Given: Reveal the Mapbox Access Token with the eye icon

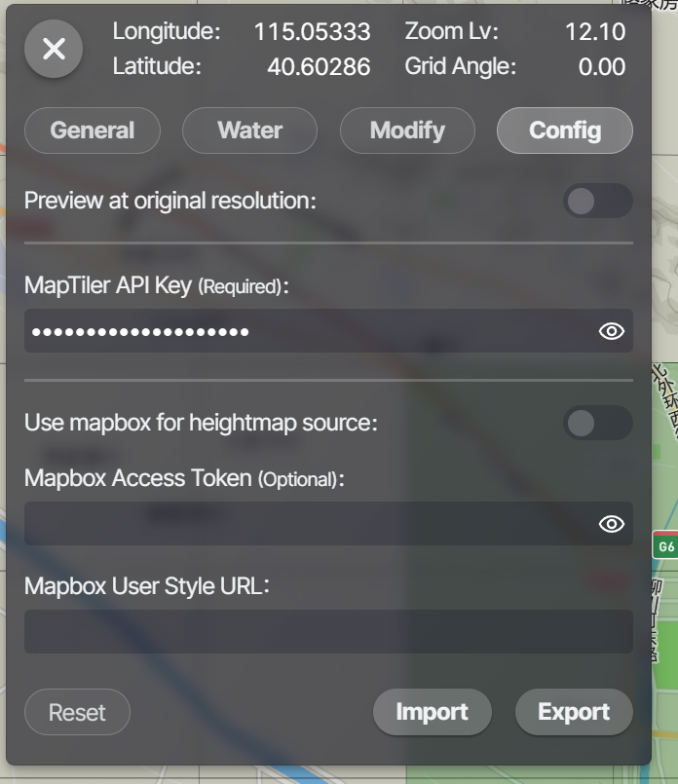Looking at the screenshot, I should (611, 524).
